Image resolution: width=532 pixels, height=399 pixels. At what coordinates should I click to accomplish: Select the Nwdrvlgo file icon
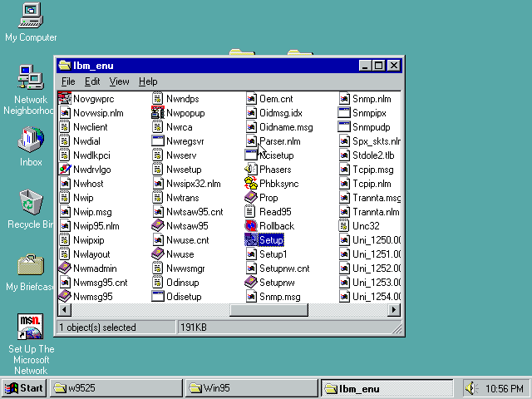[x=65, y=170]
